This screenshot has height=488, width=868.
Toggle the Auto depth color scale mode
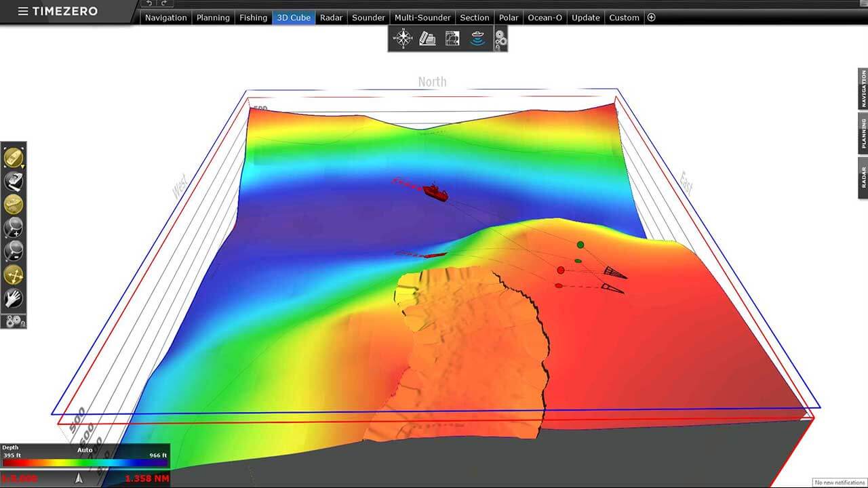pyautogui.click(x=85, y=449)
